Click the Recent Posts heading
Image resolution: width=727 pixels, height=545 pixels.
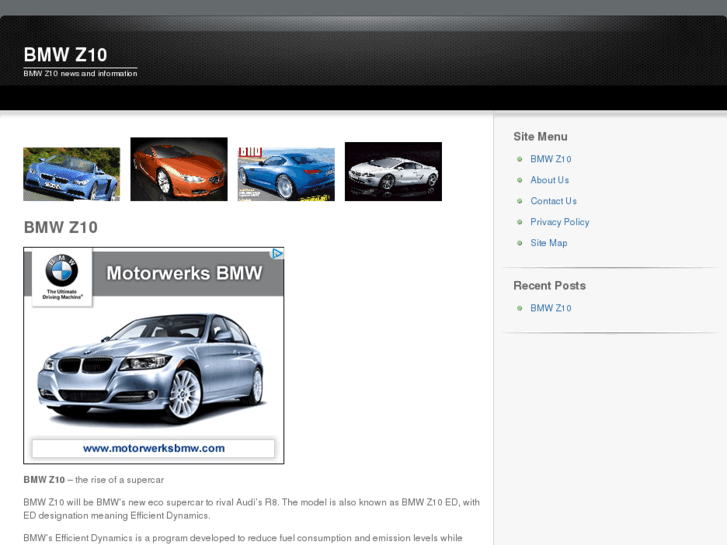tap(549, 286)
